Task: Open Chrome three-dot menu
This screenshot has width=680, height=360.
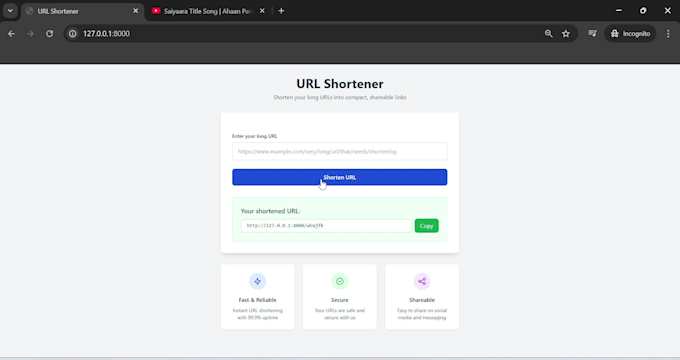Action: tap(668, 33)
